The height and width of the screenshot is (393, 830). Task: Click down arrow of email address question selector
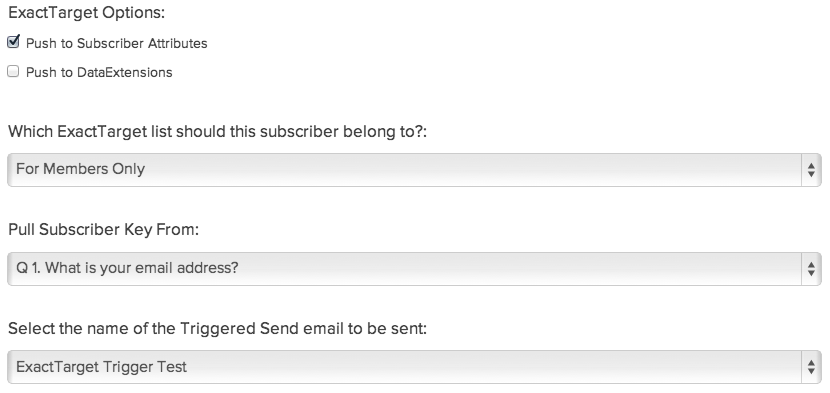pyautogui.click(x=811, y=273)
